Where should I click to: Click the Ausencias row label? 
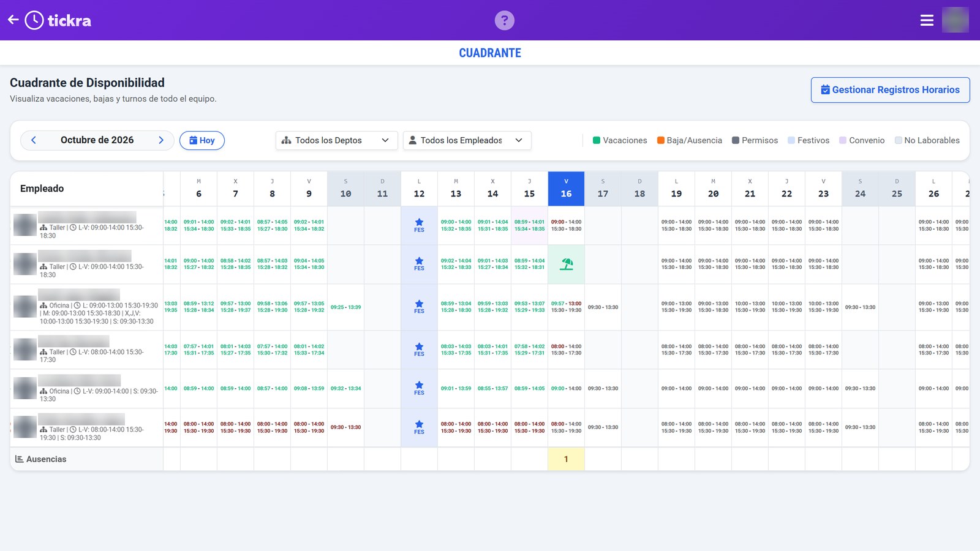(x=41, y=459)
